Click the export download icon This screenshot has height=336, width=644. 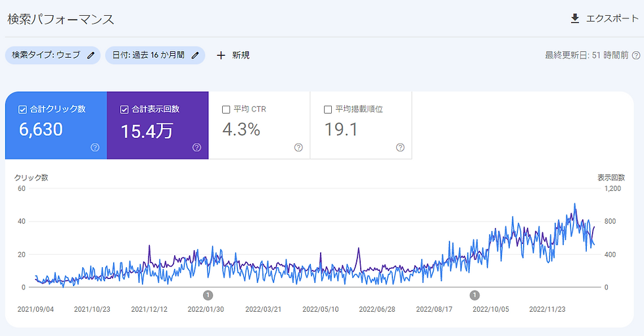[x=575, y=18]
